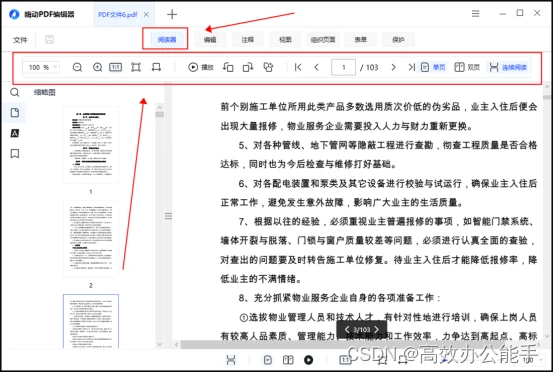Set actual size with the 1:1 icon
The width and height of the screenshot is (554, 373).
coord(116,67)
